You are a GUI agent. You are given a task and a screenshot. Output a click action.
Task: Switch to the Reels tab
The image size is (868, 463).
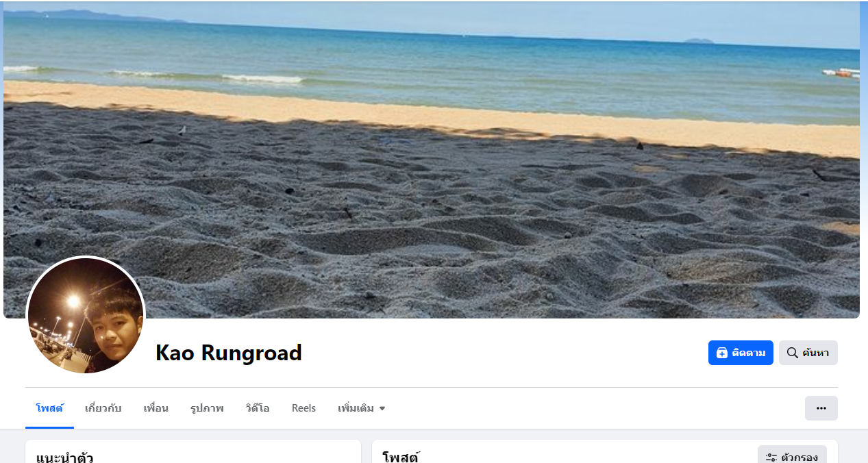[303, 408]
